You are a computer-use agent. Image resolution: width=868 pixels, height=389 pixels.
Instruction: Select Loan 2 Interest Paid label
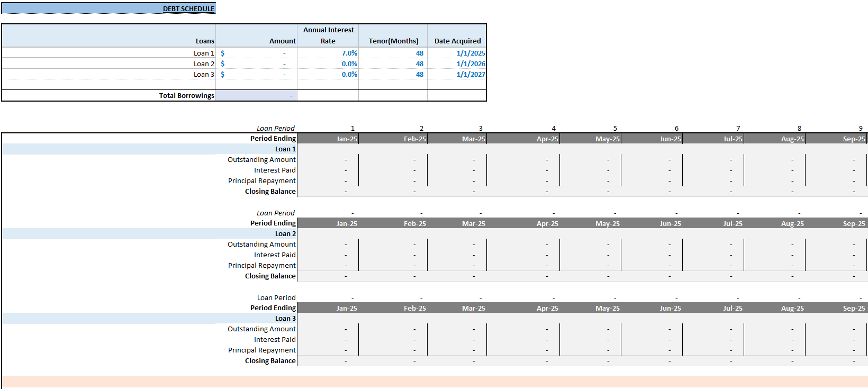(275, 255)
